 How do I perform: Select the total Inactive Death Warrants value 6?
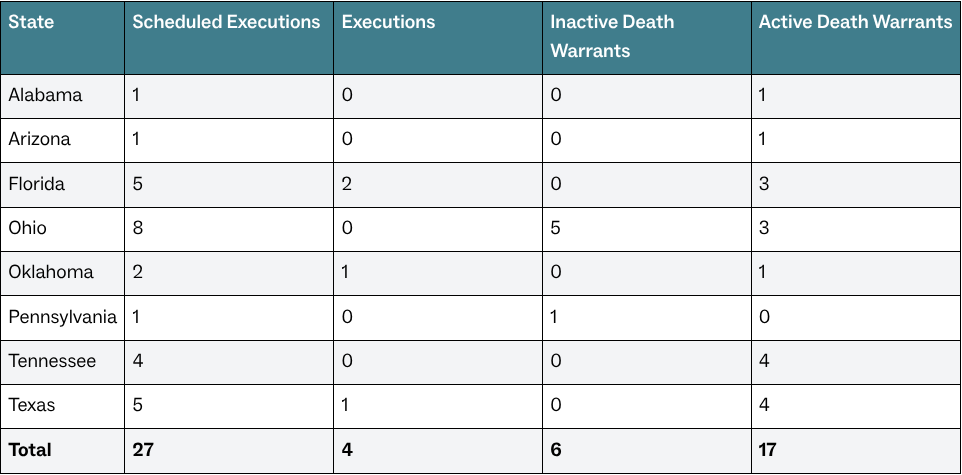coord(556,450)
